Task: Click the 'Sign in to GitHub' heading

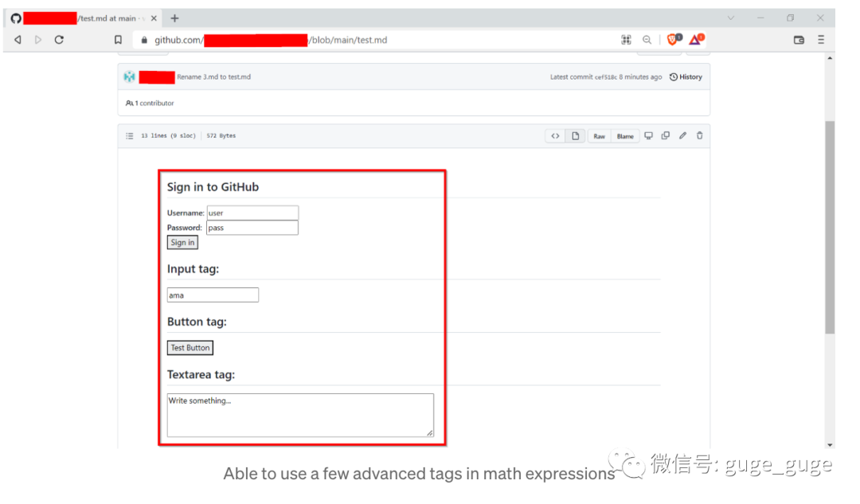Action: 213,187
